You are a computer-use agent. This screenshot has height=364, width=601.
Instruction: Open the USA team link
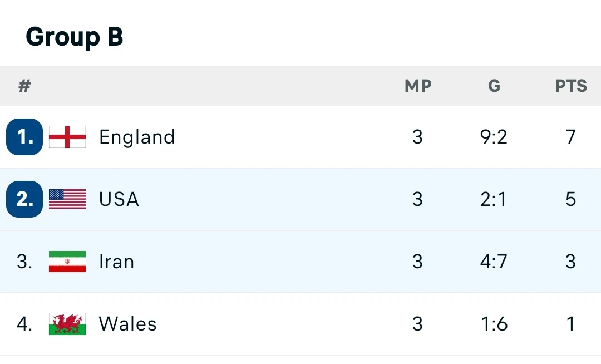point(119,199)
